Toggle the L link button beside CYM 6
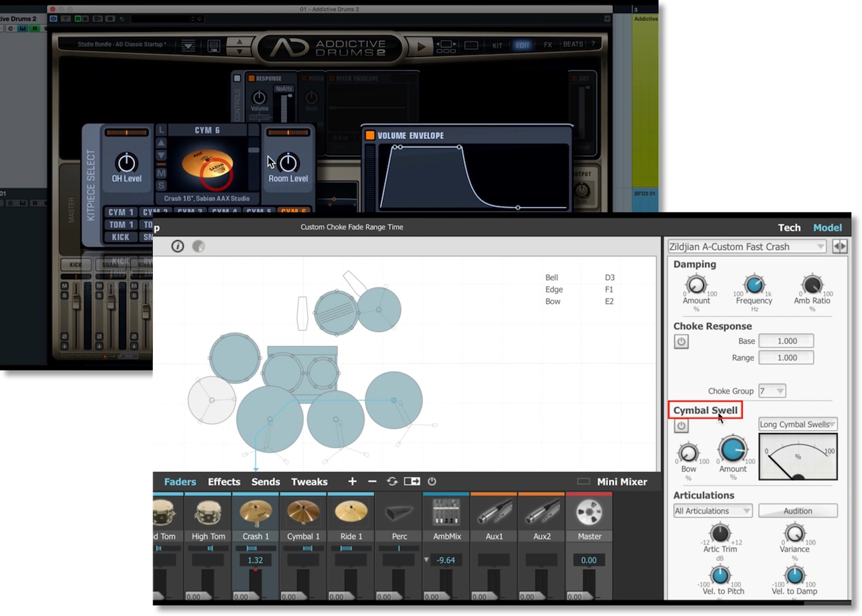The image size is (862, 616). (x=161, y=130)
